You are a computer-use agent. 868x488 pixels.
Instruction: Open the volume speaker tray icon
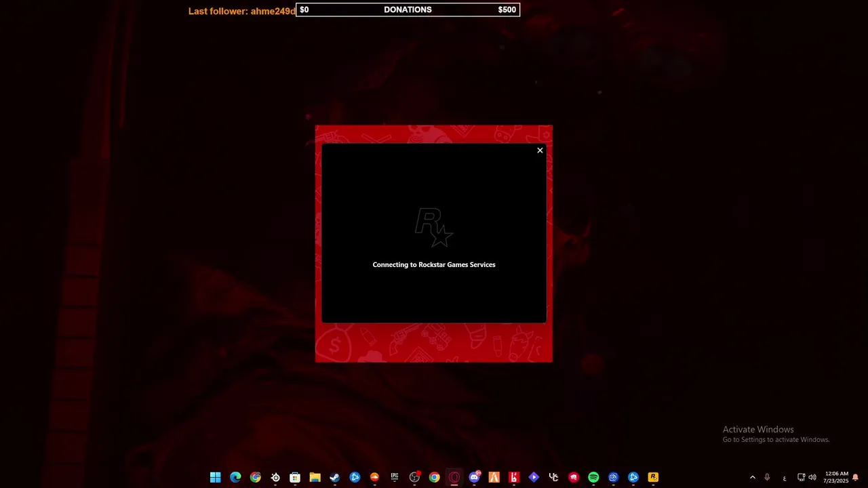812,477
